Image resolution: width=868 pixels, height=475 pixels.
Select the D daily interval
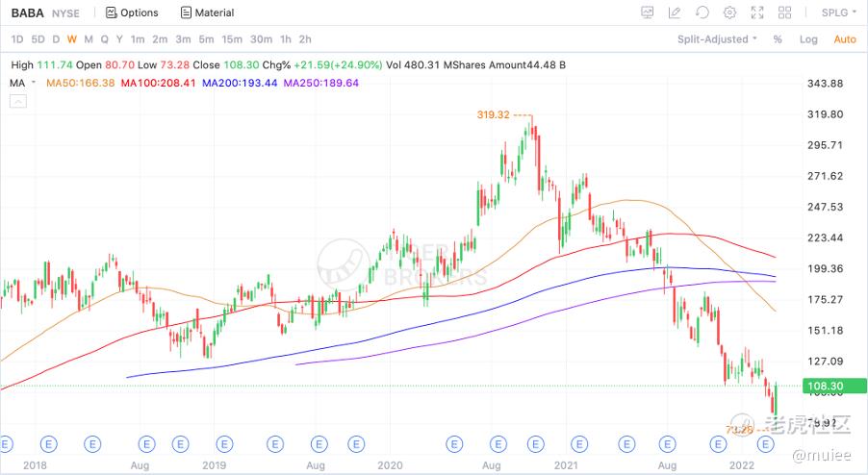click(56, 39)
